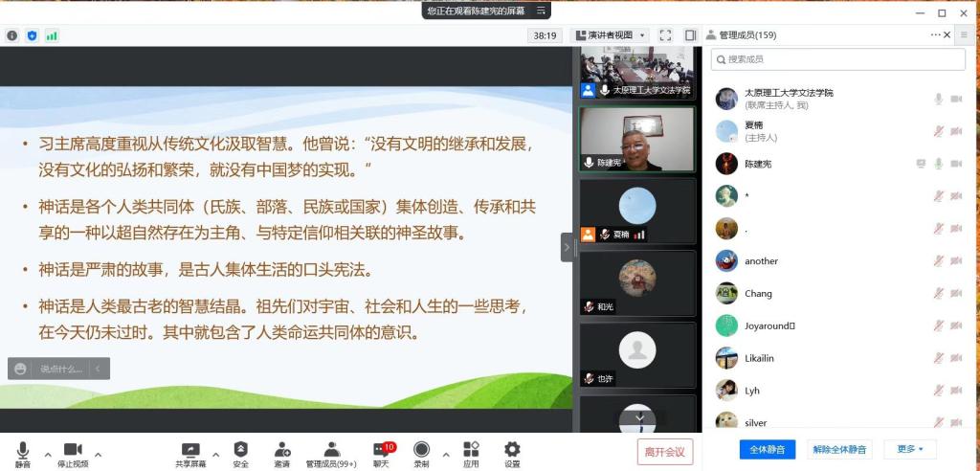Click the 邀请 invite icon
Viewport: 980px width, 471px height.
282,453
